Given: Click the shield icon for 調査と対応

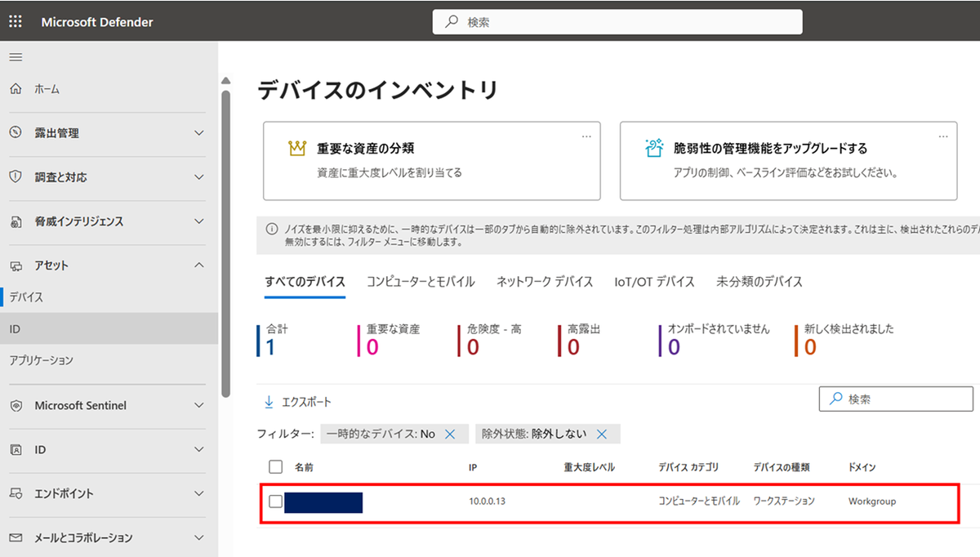Looking at the screenshot, I should coord(16,177).
